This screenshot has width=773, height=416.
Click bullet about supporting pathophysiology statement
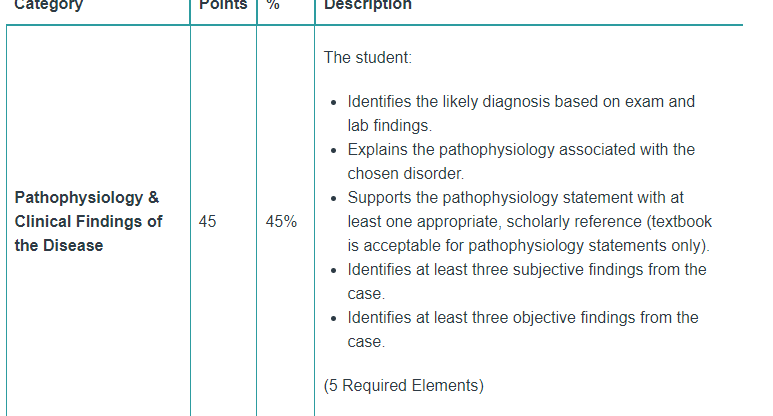[529, 221]
